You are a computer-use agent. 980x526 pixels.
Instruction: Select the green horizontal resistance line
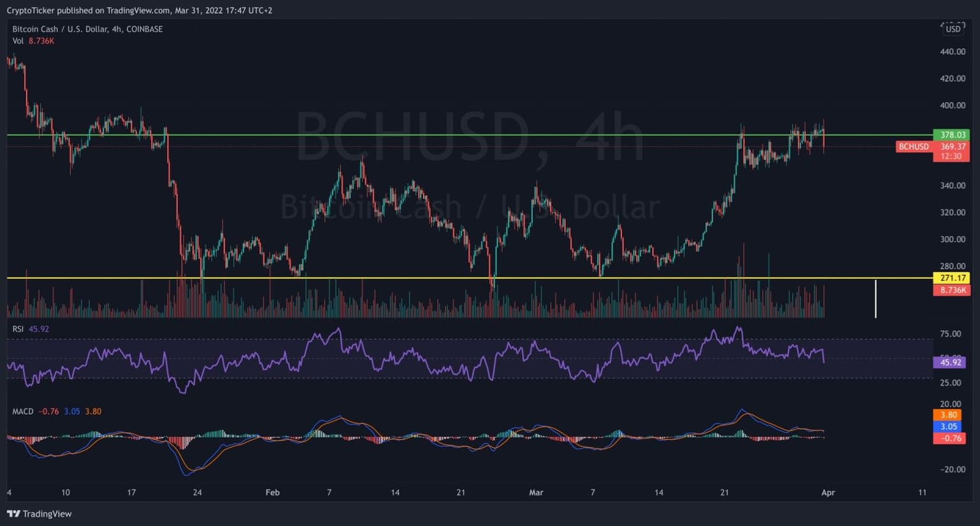click(x=447, y=135)
